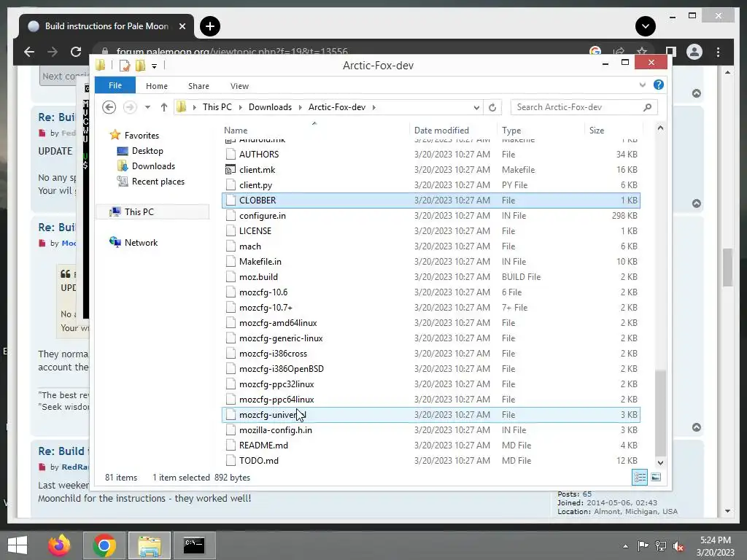Open the View ribbon tab

239,86
